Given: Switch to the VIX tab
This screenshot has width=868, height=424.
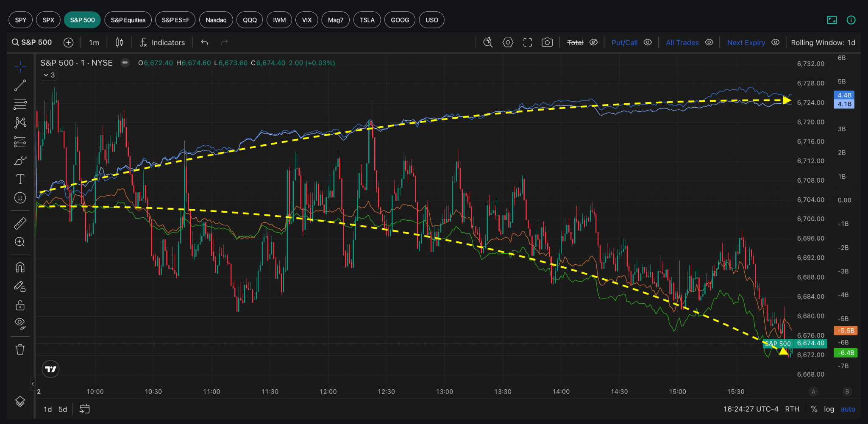Looking at the screenshot, I should (x=306, y=20).
